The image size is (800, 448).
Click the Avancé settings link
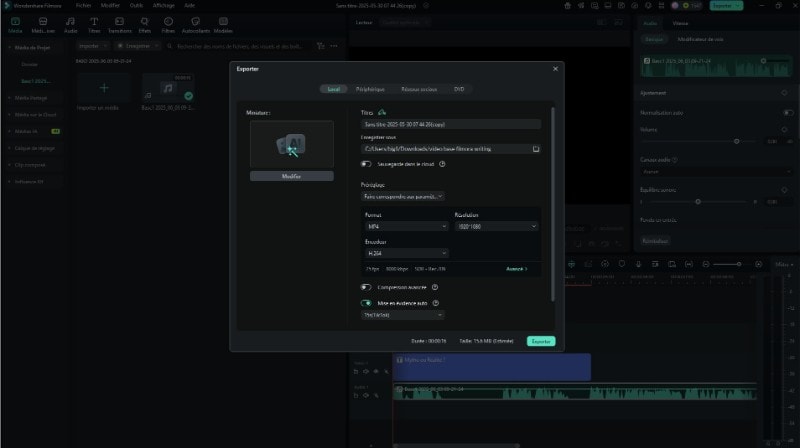516,269
